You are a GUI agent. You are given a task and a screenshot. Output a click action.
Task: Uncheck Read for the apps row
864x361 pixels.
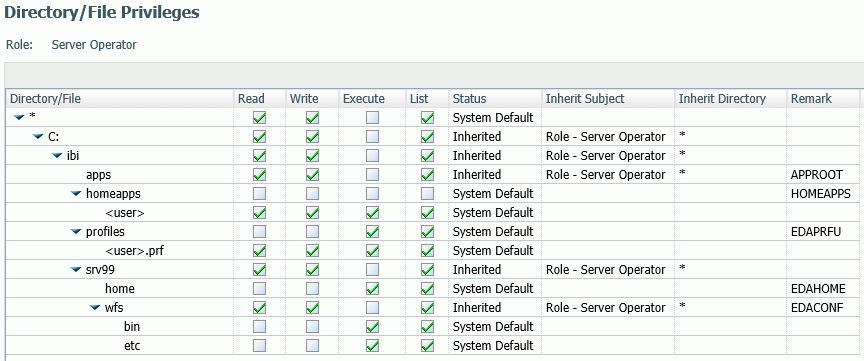(259, 174)
